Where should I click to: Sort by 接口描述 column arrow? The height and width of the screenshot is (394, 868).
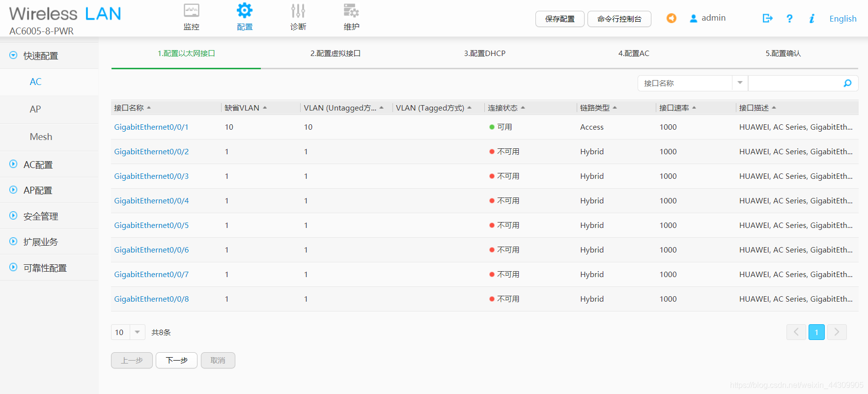click(x=774, y=108)
